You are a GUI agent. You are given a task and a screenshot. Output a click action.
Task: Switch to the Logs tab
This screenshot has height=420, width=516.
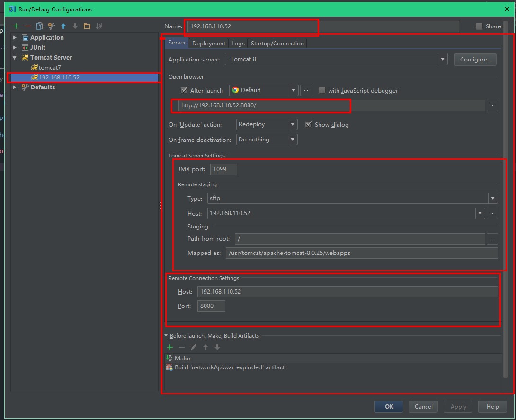238,43
